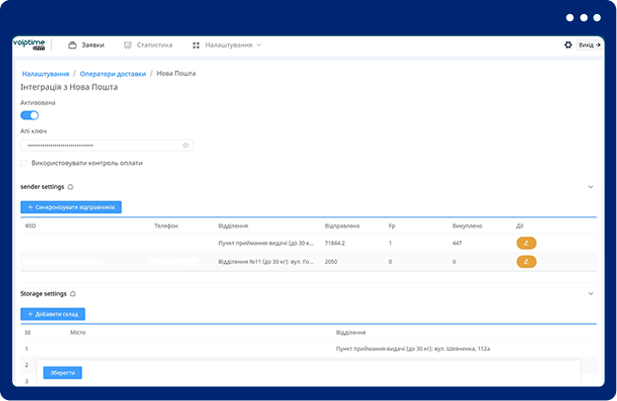Screen dimensions: 617x401
Task: Enable Використовувати контроль оплати checkbox
Action: click(x=24, y=163)
